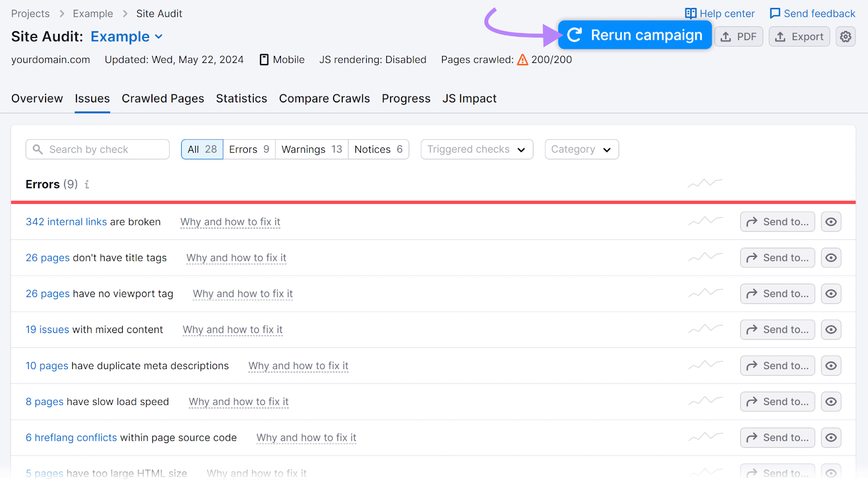Export the audit as PDF
Image resolution: width=868 pixels, height=483 pixels.
(x=738, y=37)
